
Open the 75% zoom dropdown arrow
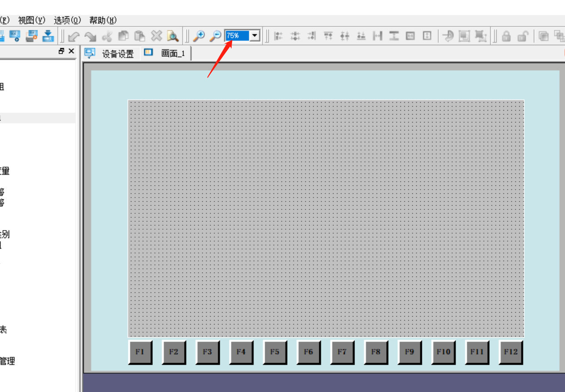255,36
